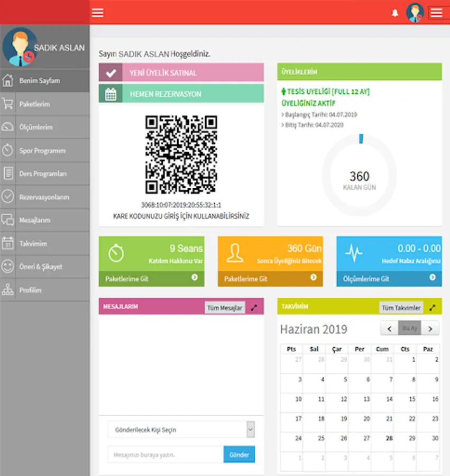450x476 pixels.
Task: Open Spor Programım page
Action: click(x=44, y=151)
